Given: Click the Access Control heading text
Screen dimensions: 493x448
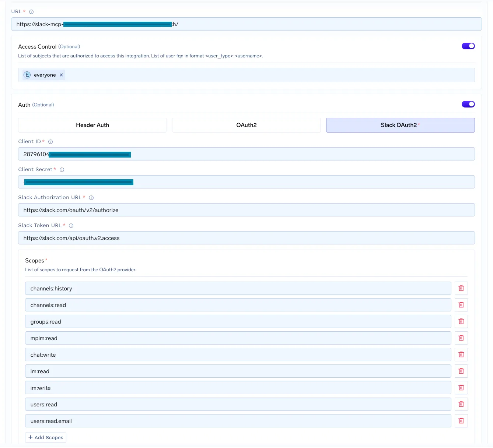Looking at the screenshot, I should tap(37, 47).
